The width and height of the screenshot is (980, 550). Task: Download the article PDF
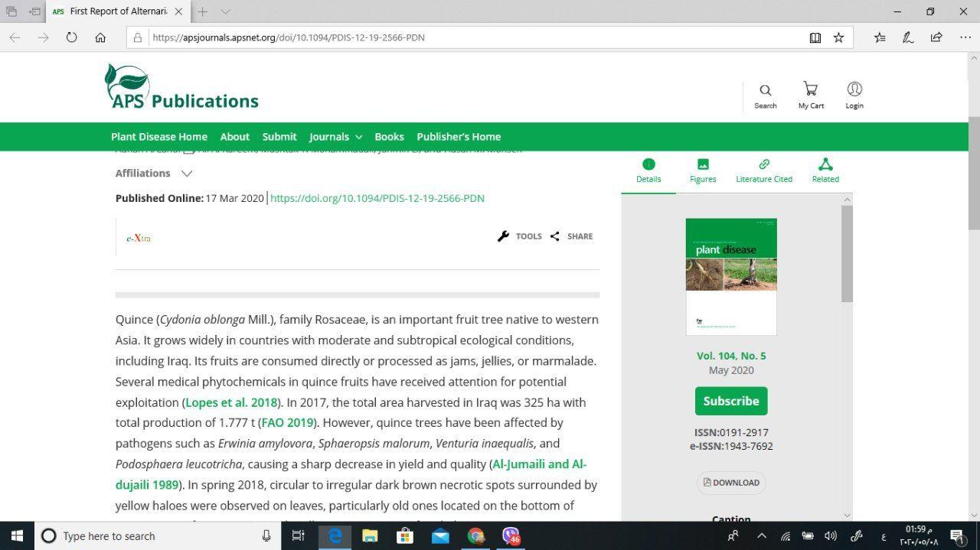point(731,483)
